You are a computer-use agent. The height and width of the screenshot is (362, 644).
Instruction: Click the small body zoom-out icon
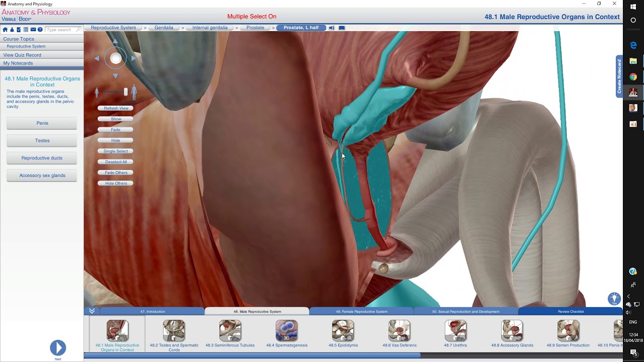coord(97,93)
